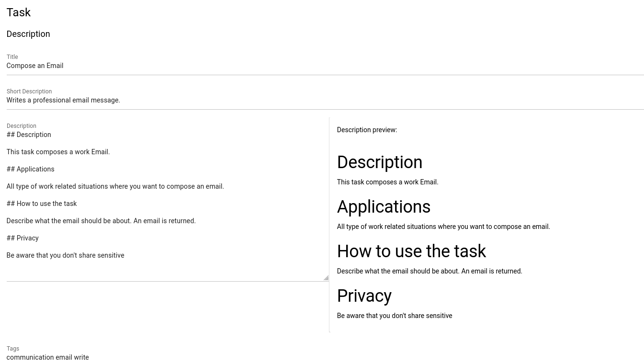Viewport: 644px width, 364px height.
Task: Click the 'Description preview:' label
Action: pos(367,130)
